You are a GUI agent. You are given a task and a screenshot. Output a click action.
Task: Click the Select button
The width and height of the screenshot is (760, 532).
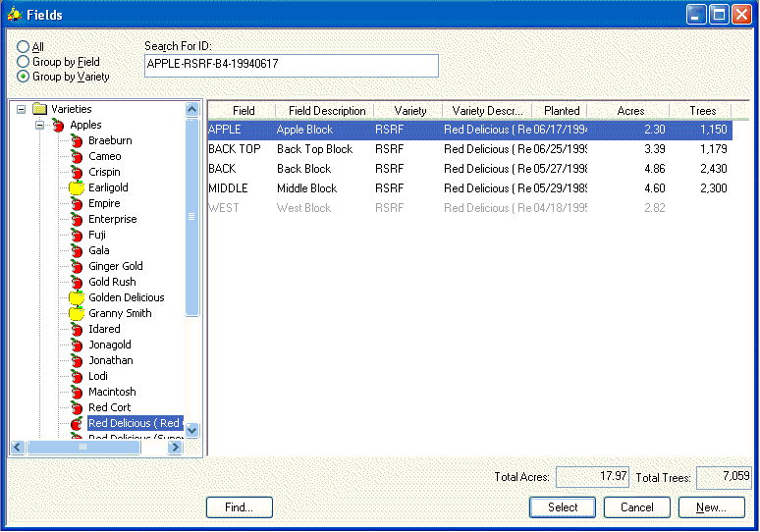563,507
